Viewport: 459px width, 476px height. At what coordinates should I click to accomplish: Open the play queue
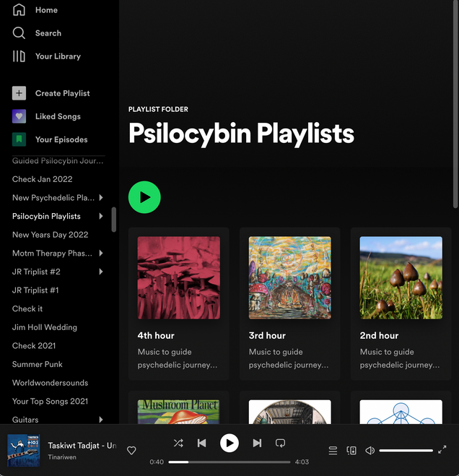point(333,451)
